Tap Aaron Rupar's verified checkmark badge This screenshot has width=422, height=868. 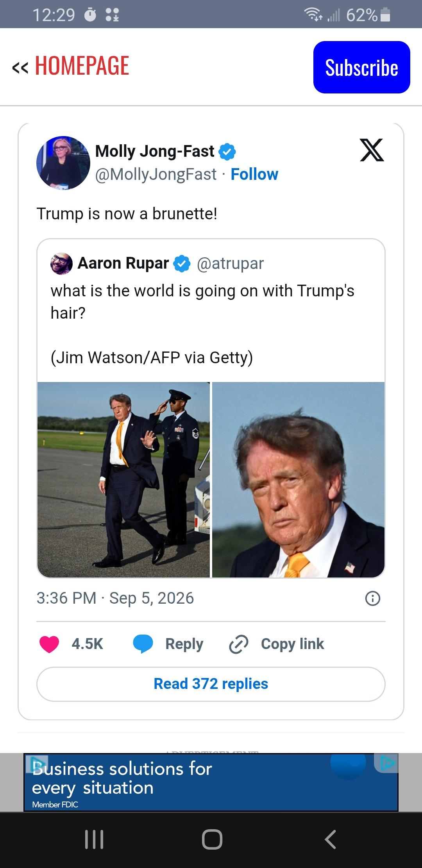[182, 264]
